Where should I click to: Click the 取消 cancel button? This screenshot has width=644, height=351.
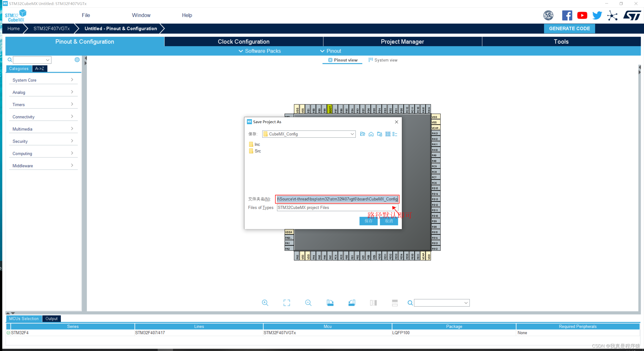pyautogui.click(x=389, y=221)
